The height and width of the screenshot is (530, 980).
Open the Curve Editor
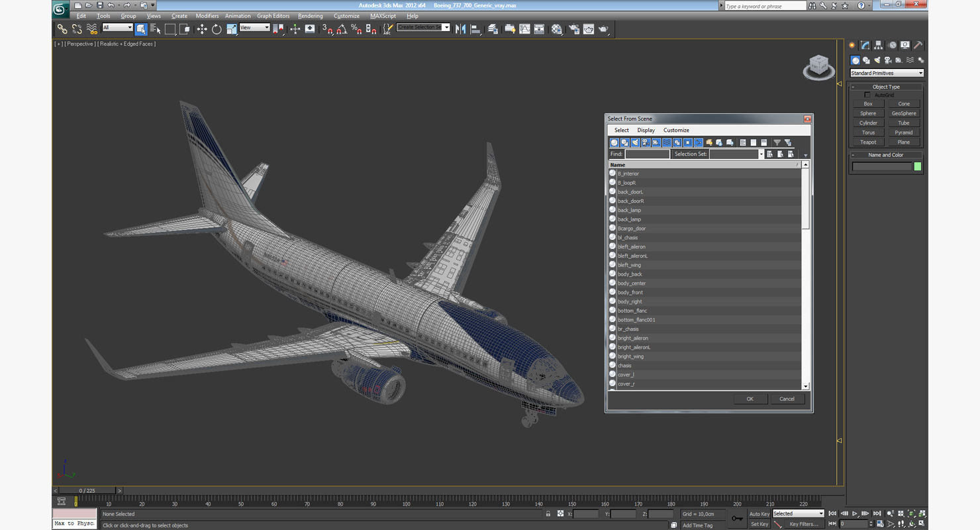[524, 29]
